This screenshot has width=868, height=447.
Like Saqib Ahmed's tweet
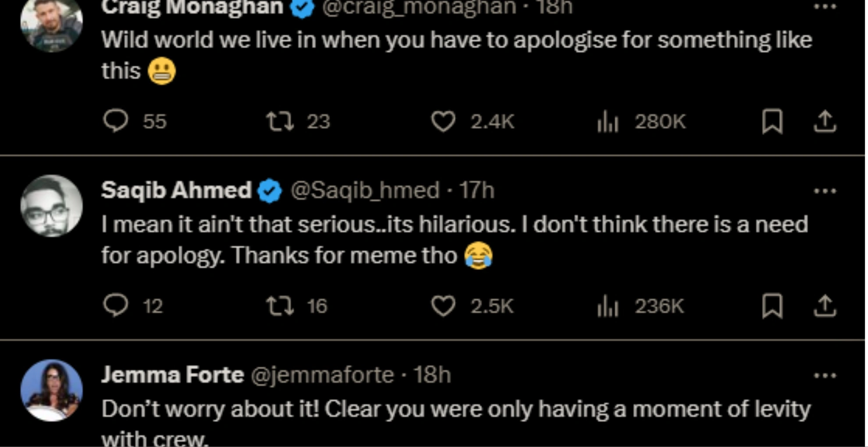443,306
